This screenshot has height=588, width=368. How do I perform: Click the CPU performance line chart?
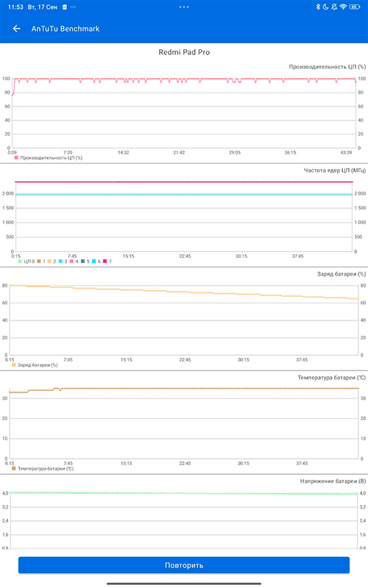(x=184, y=113)
